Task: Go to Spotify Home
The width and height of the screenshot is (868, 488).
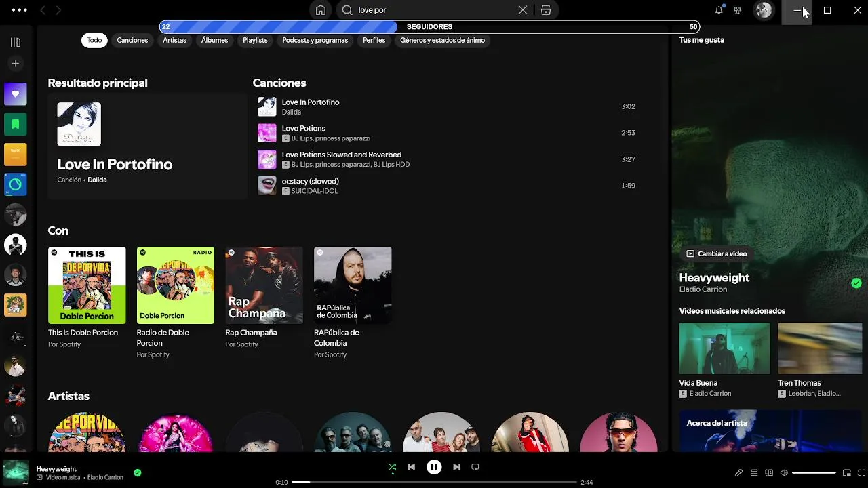Action: point(321,10)
